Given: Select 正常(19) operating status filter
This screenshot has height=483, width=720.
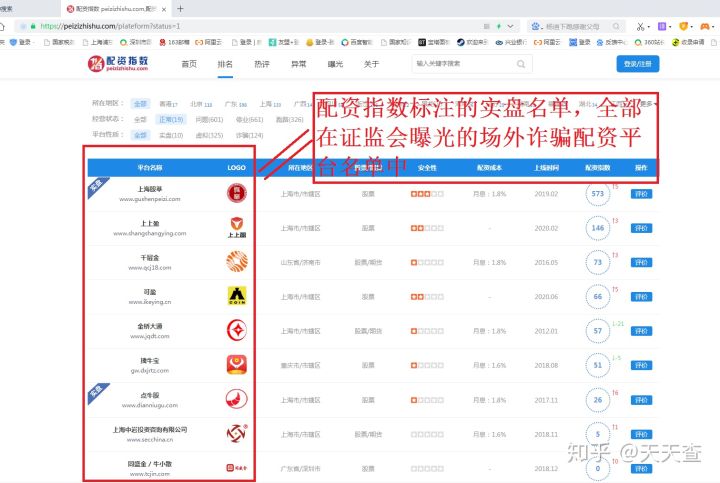Looking at the screenshot, I should (171, 119).
